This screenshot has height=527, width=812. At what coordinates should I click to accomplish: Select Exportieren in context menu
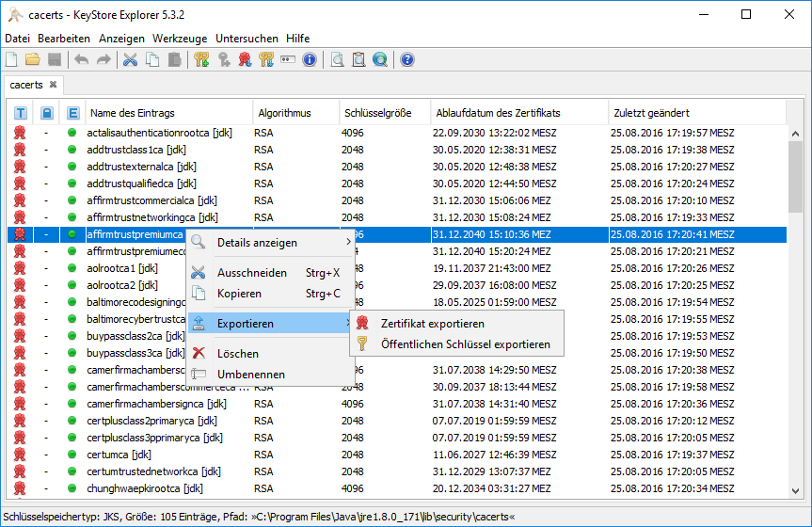point(270,324)
